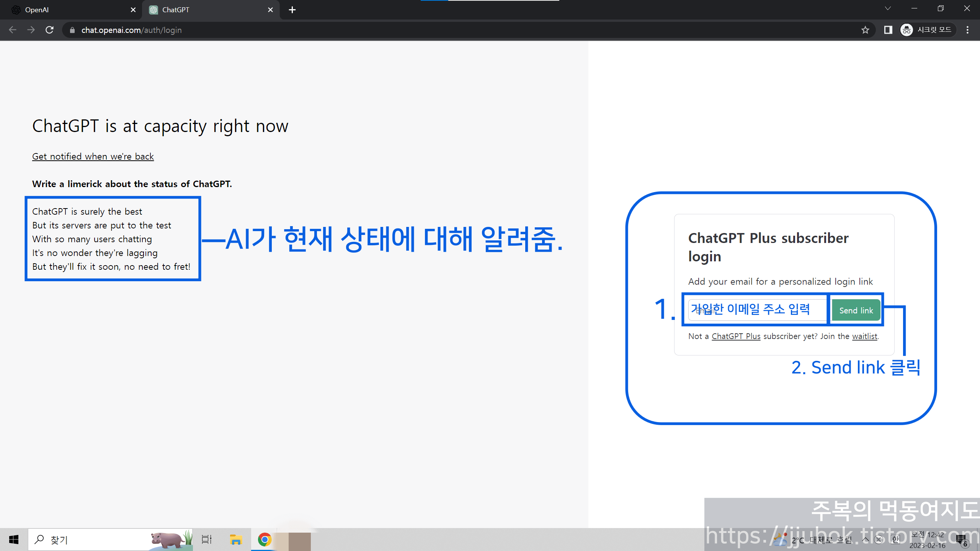Screen dimensions: 980x551
Task: Open the waitlist link
Action: (864, 336)
